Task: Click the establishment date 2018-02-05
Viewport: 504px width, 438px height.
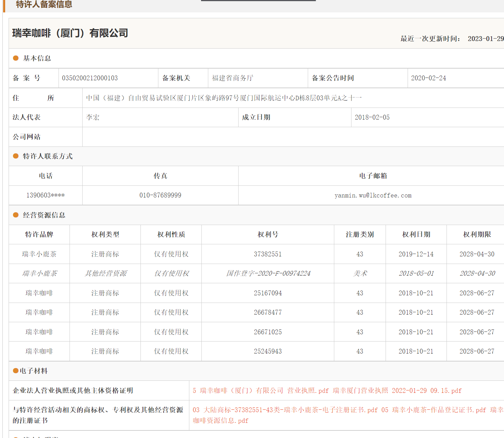Action: pos(372,117)
